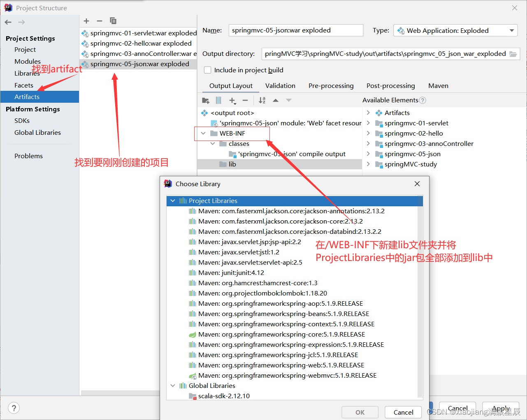Viewport: 527px width, 420px height.
Task: Select springmvc-05-json:war exploded artifact
Action: pyautogui.click(x=138, y=64)
